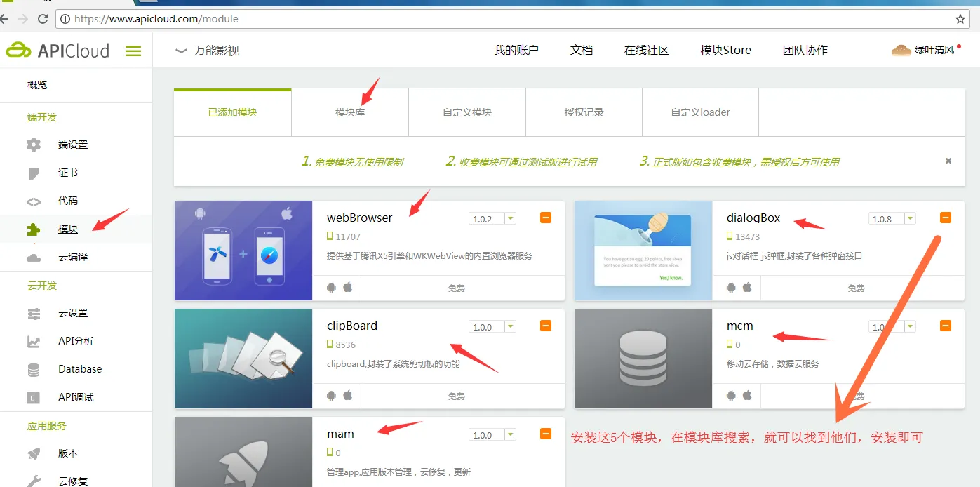The image size is (980, 487).
Task: Select the 端设置 gear icon in sidebar
Action: pos(32,145)
